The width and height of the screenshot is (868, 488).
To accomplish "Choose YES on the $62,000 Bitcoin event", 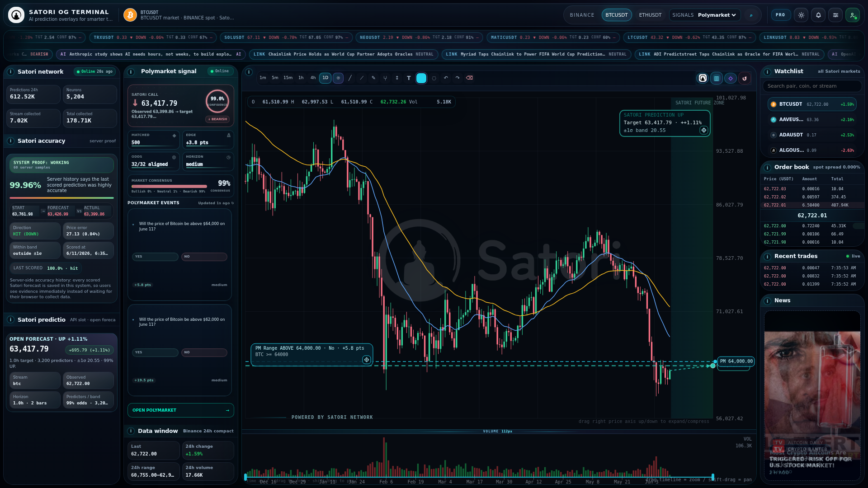I will (x=155, y=352).
